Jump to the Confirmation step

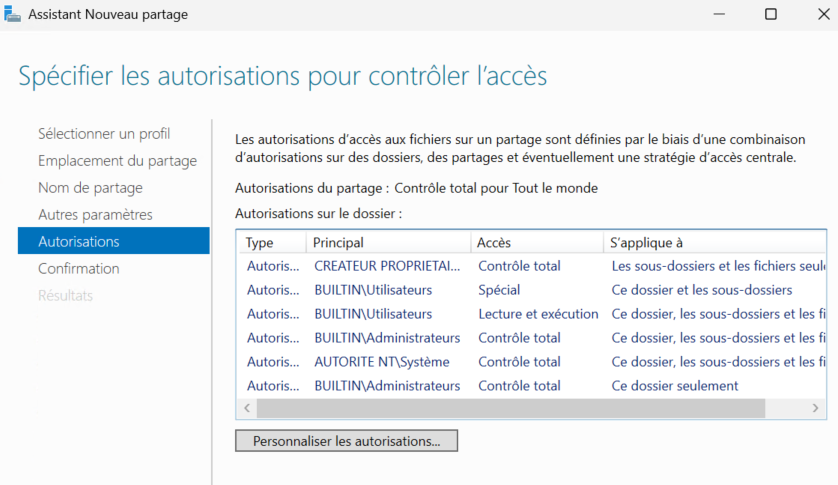[79, 268]
